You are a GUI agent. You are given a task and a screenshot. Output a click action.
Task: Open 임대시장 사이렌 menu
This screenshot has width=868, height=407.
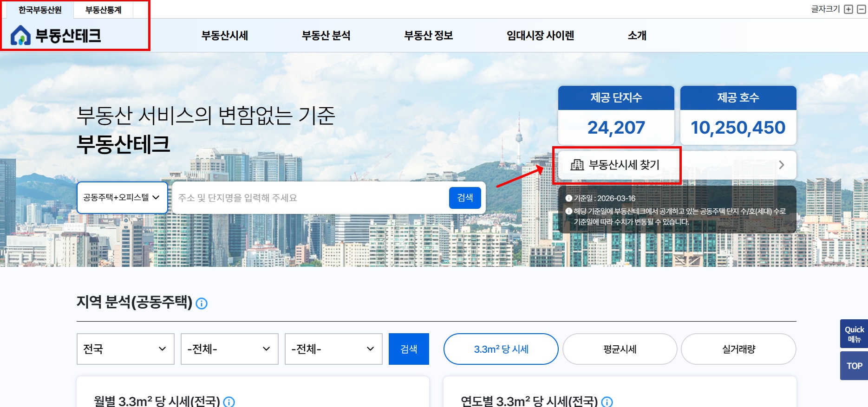[x=541, y=35]
